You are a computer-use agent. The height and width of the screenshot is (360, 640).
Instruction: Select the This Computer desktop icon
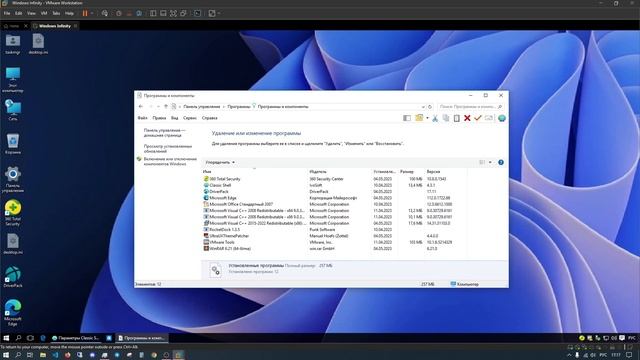(x=13, y=80)
